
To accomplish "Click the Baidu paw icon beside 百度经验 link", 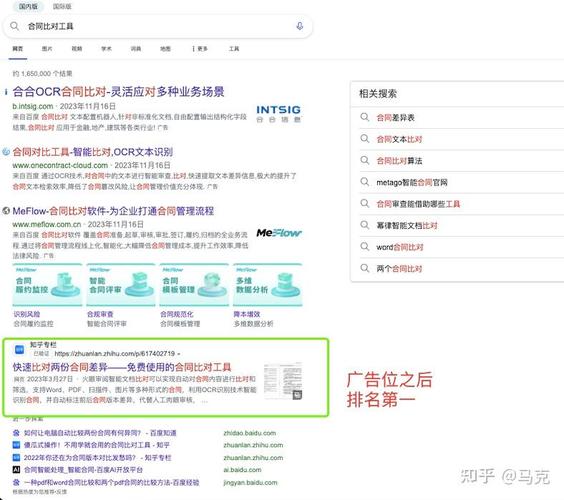I will point(16,482).
